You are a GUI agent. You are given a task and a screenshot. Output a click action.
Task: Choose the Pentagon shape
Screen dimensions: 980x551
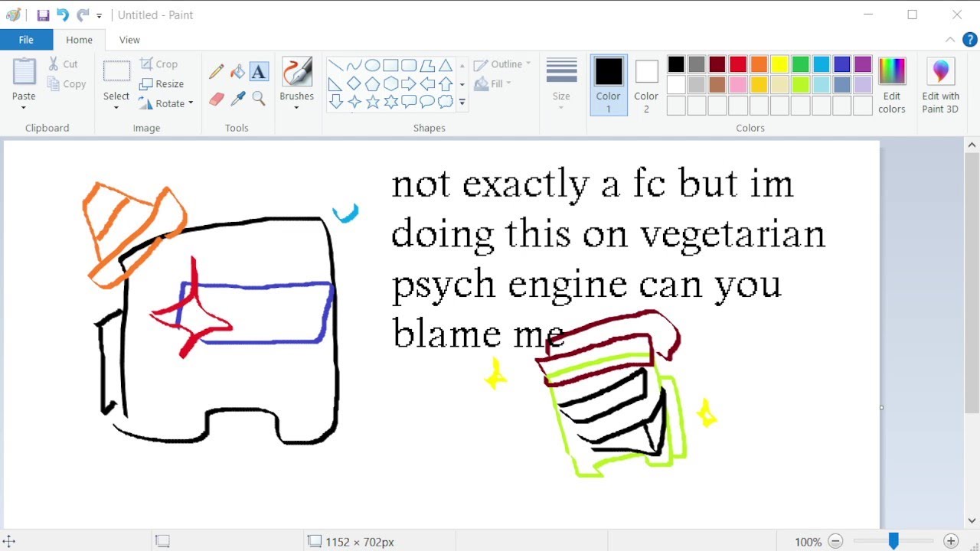tap(372, 83)
